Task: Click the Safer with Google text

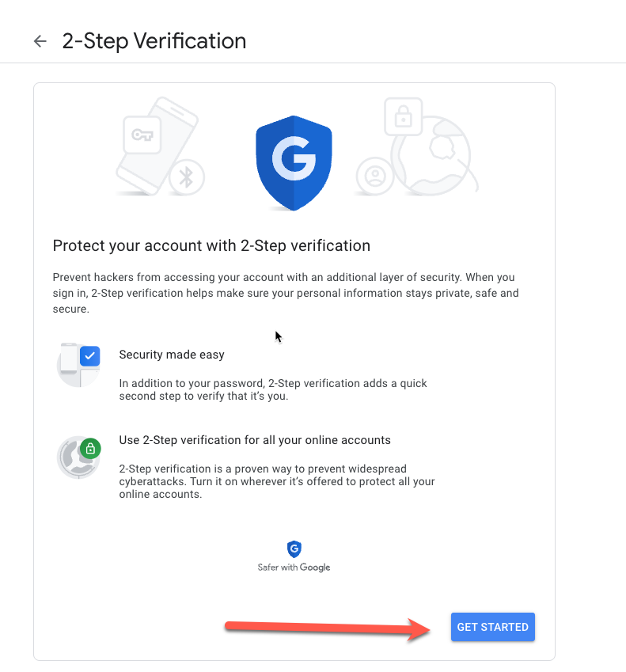Action: click(x=294, y=567)
